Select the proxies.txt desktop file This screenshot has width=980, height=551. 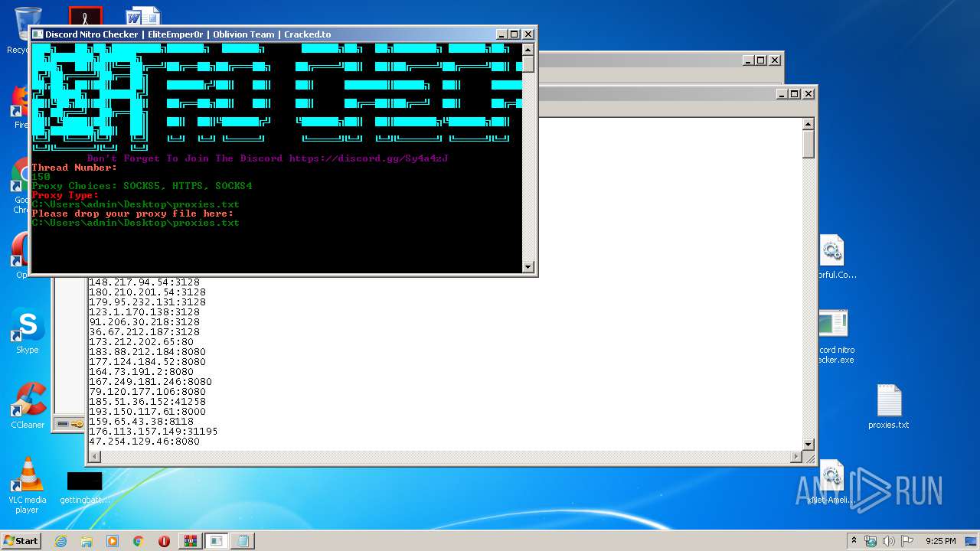(888, 406)
